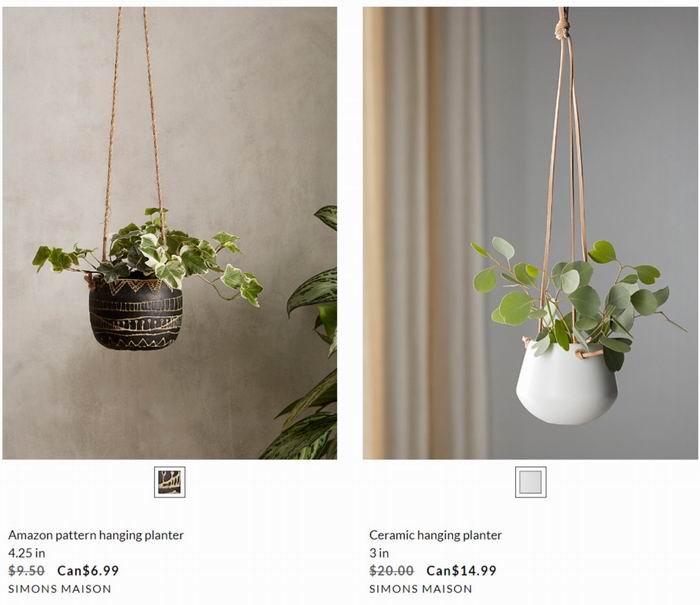Open the Amazon pattern hanging planter photo
Screen dimensions: 700x605
click(170, 233)
